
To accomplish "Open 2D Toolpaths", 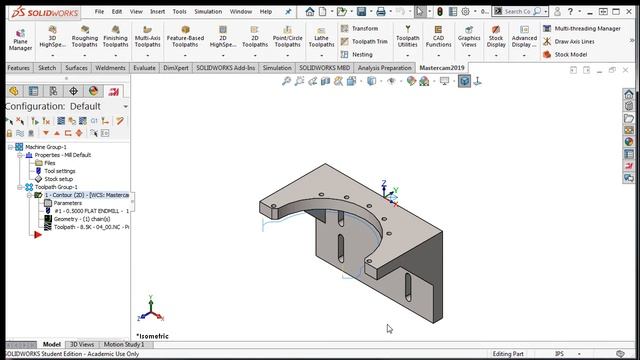I will tap(255, 36).
